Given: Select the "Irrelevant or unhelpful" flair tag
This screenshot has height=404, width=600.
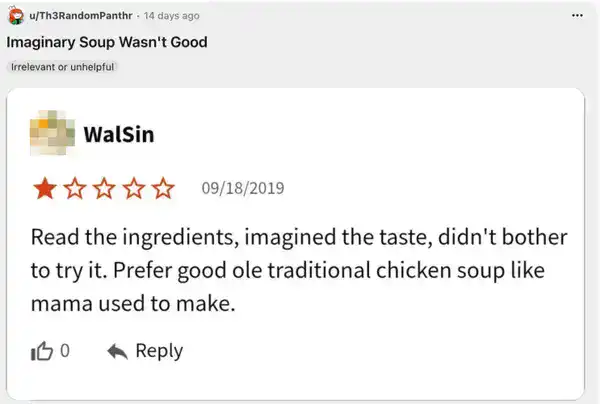Looking at the screenshot, I should point(63,67).
